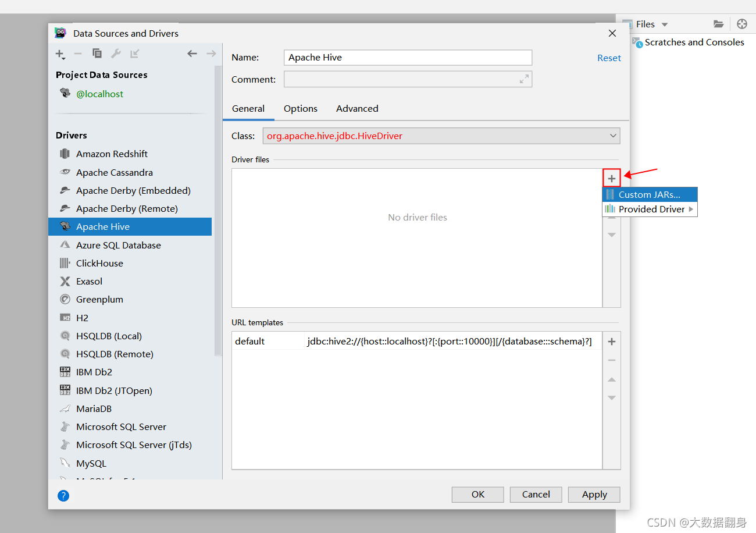
Task: Remove selected data source with minus icon
Action: click(78, 54)
